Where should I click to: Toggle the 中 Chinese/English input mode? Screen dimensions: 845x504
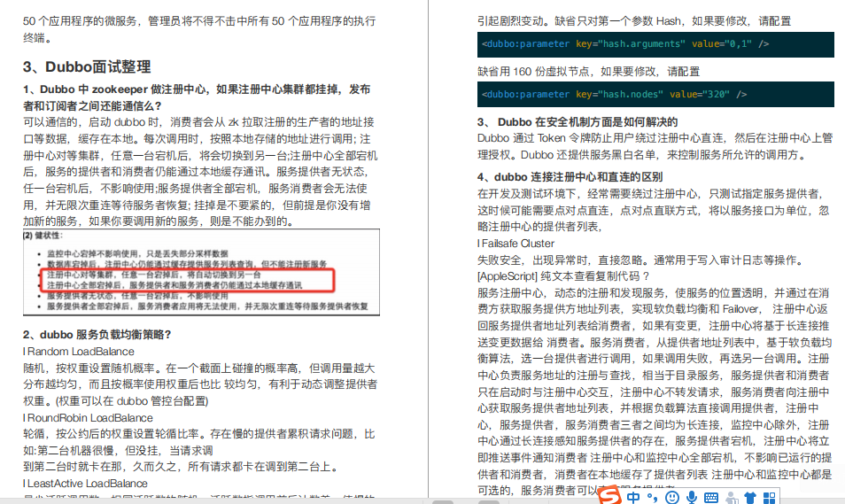[x=633, y=497]
